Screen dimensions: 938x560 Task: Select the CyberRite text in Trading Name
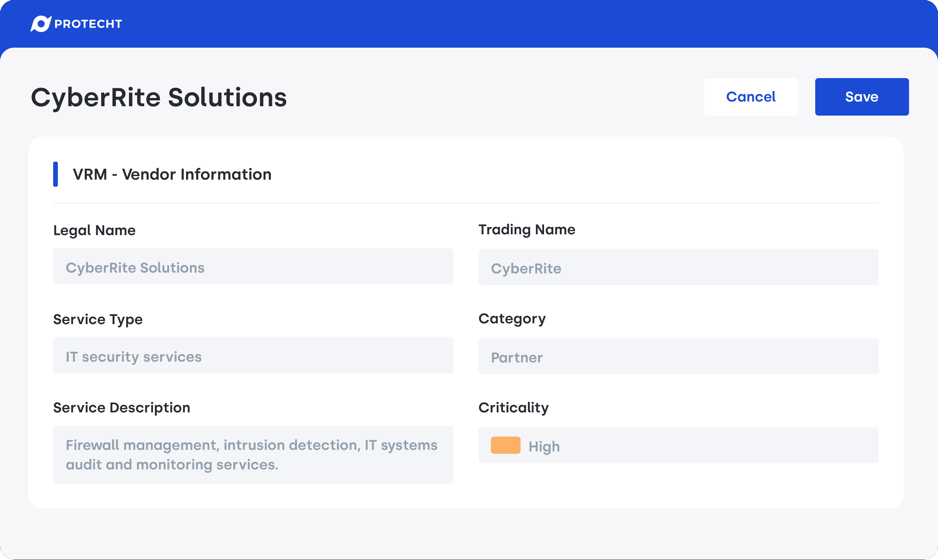pos(526,268)
